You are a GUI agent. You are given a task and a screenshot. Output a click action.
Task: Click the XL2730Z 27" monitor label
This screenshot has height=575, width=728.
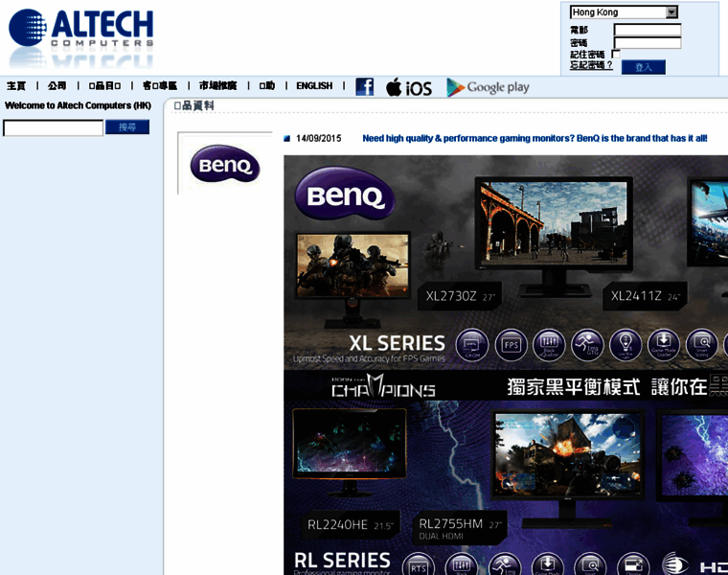[460, 296]
